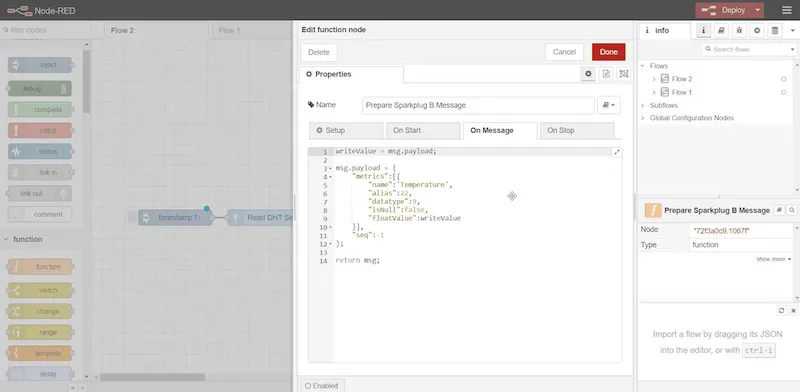Select the template node in palette
This screenshot has height=392, width=800.
point(40,353)
